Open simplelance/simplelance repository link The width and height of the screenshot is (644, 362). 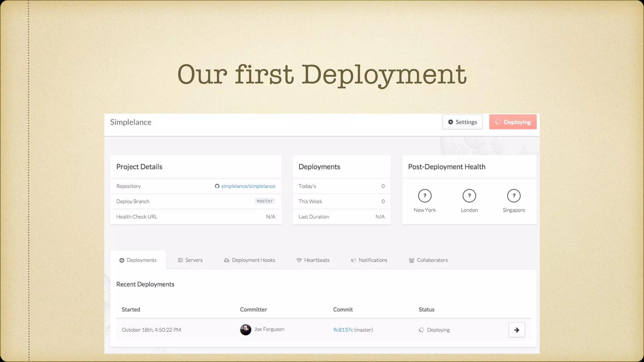coord(248,186)
